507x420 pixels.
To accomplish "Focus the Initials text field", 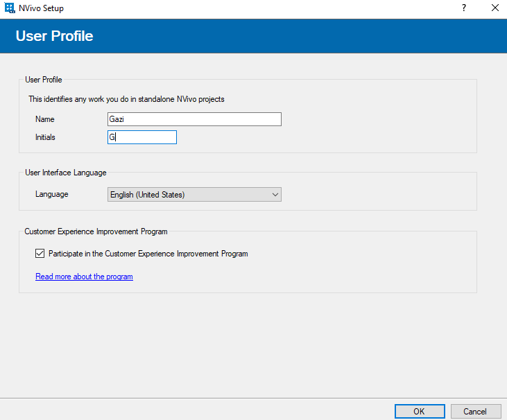I will [142, 137].
